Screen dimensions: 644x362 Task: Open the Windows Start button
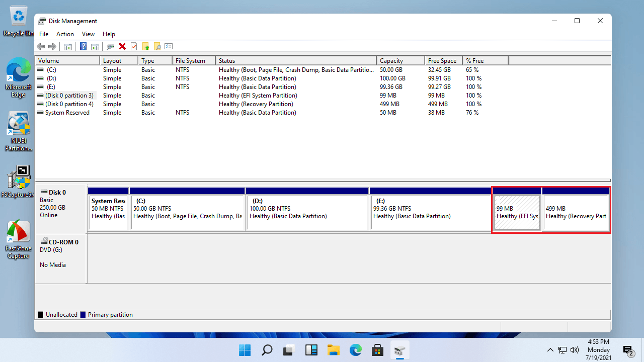pos(245,350)
